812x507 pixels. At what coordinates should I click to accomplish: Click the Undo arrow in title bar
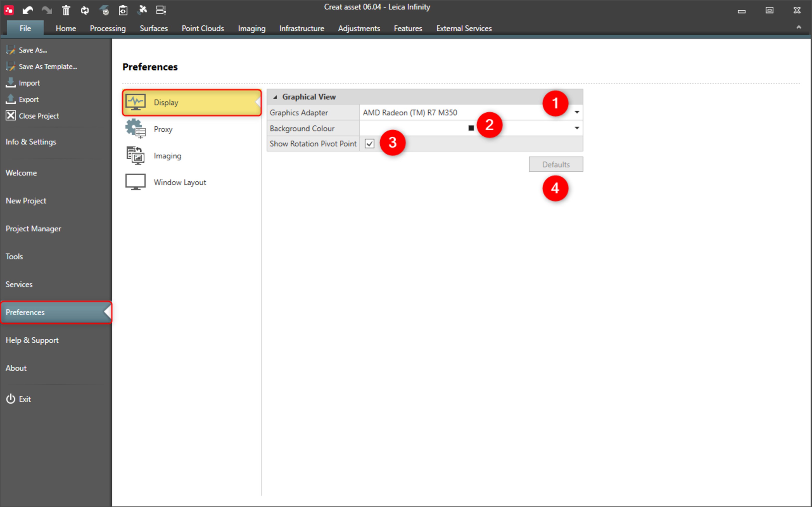[x=27, y=10]
